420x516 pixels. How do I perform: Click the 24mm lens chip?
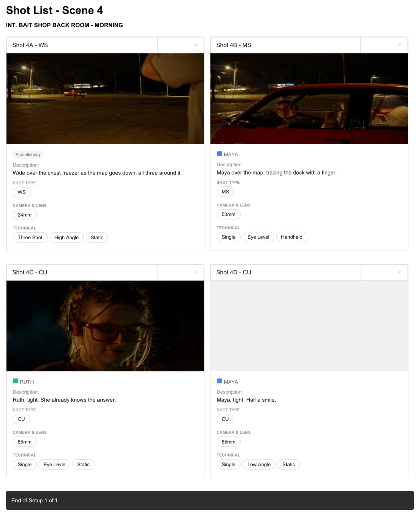[x=24, y=215]
